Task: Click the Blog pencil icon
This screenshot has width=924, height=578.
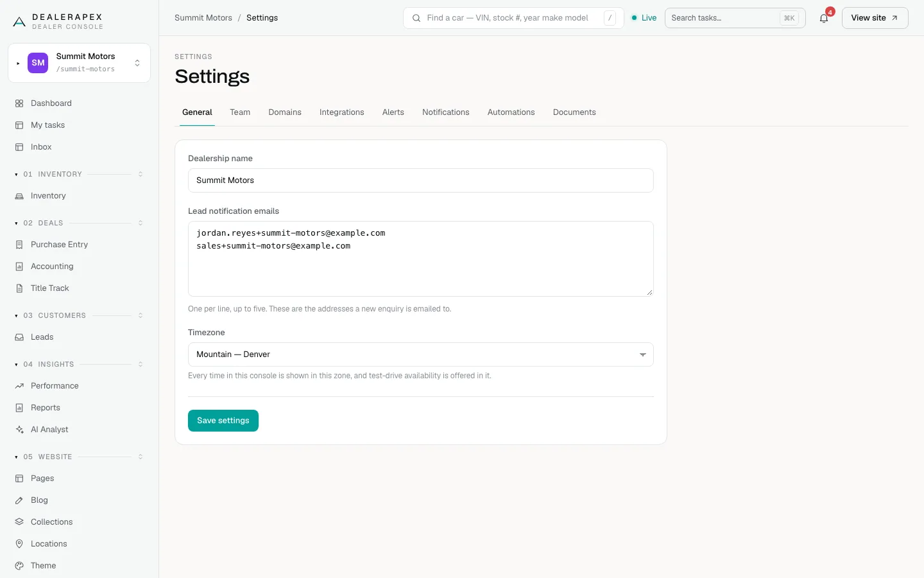Action: tap(19, 500)
